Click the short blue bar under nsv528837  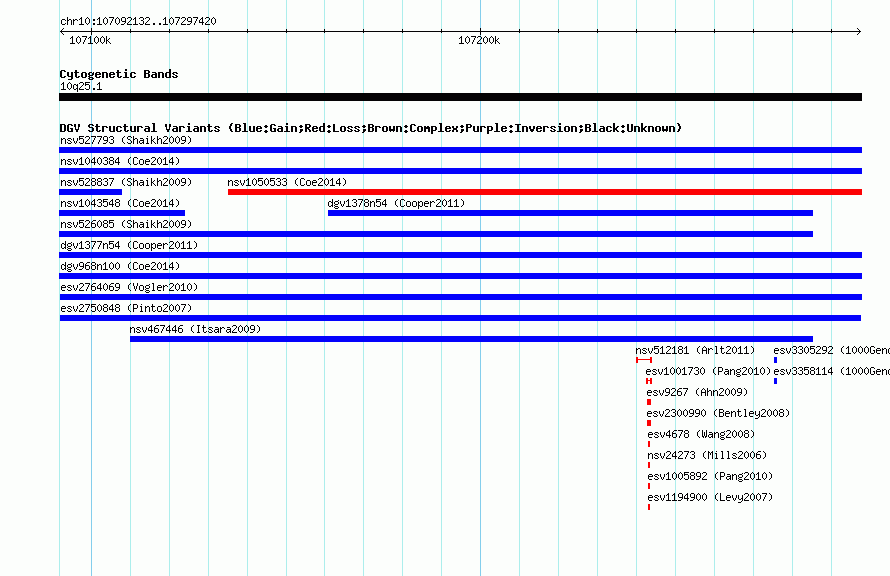click(x=90, y=192)
